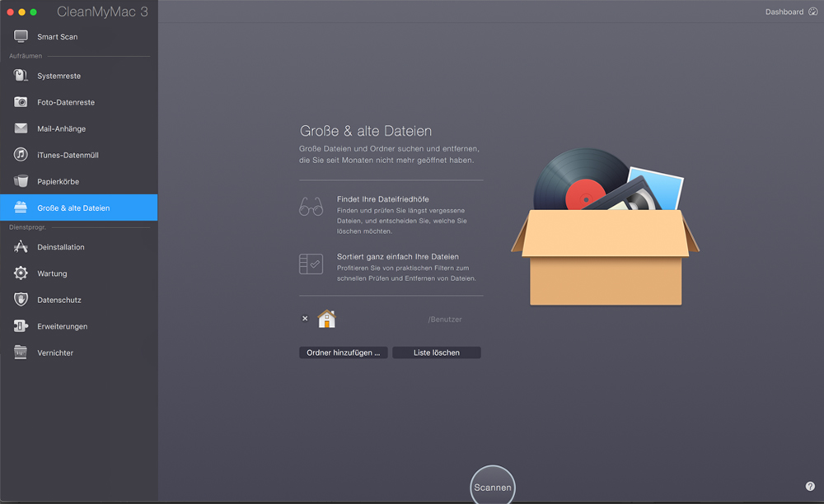Minimize window using yellow button
The width and height of the screenshot is (824, 504).
(x=21, y=12)
